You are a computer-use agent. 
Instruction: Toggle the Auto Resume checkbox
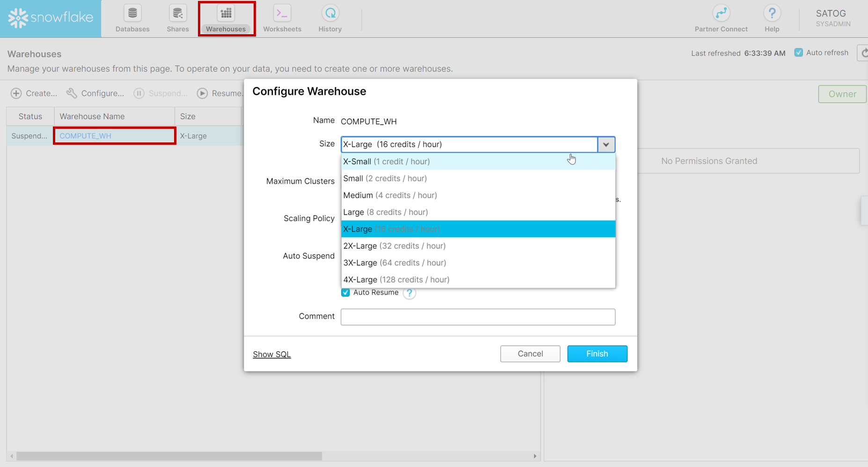point(345,293)
